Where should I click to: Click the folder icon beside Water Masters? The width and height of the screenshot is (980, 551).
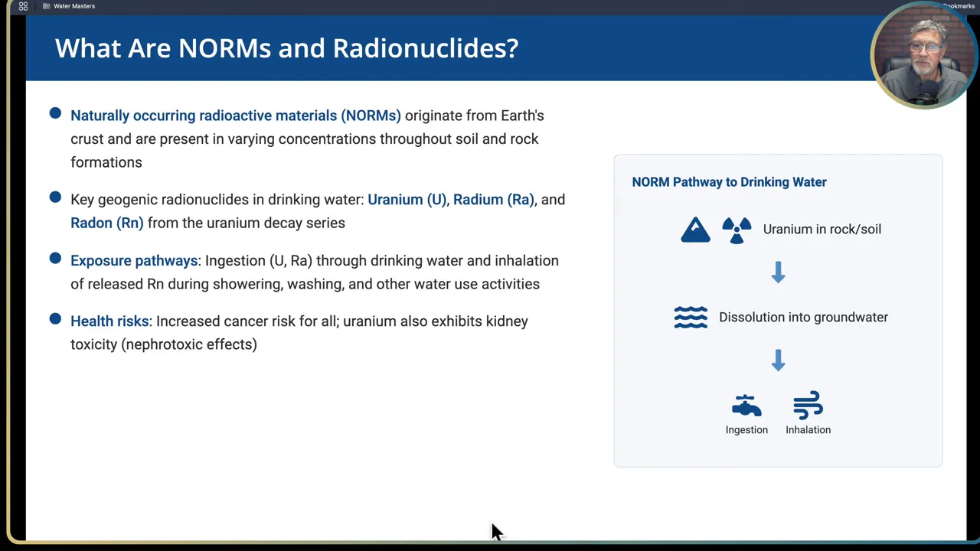pyautogui.click(x=46, y=6)
